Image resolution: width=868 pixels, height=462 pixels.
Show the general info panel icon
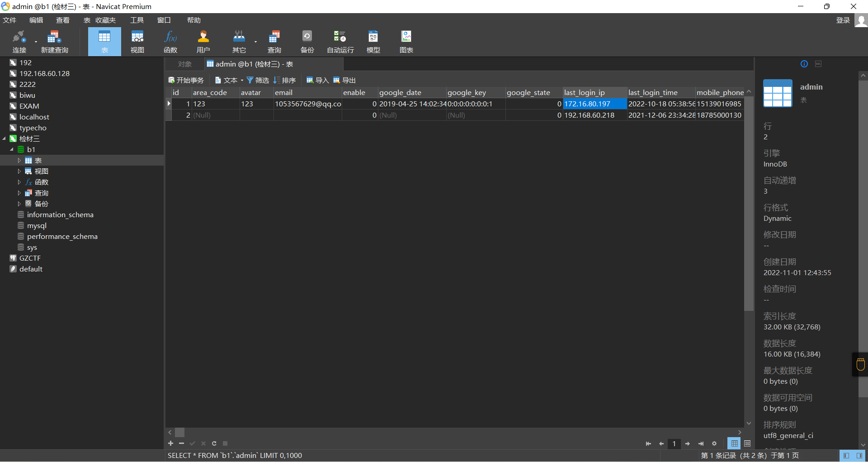[804, 64]
